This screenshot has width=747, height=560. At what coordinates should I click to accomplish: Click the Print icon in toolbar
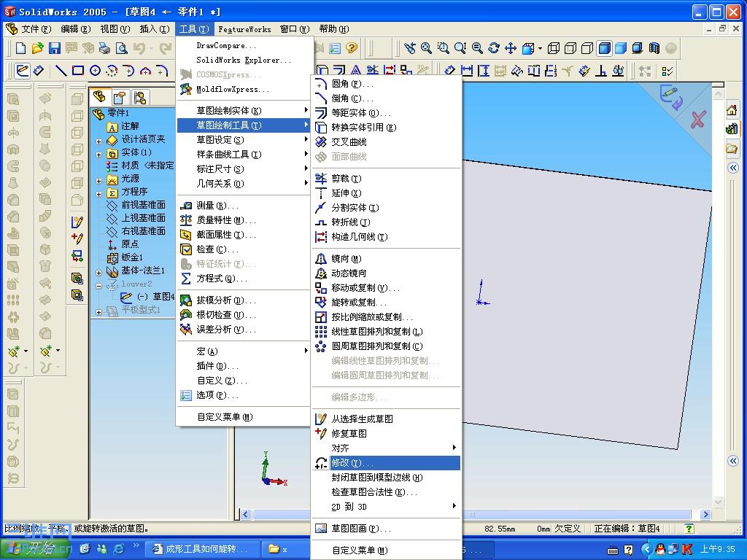[x=104, y=48]
